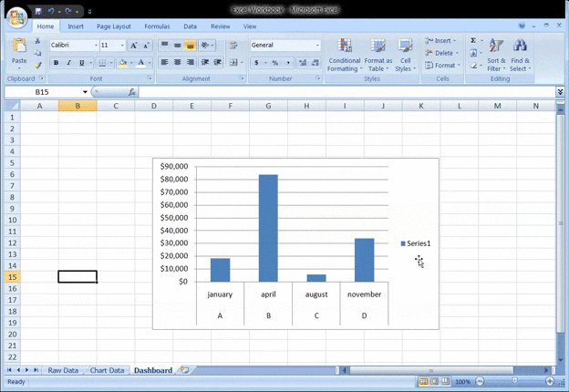Open the Calibri font name dropdown
Viewport: 569px width, 392px height.
click(96, 45)
